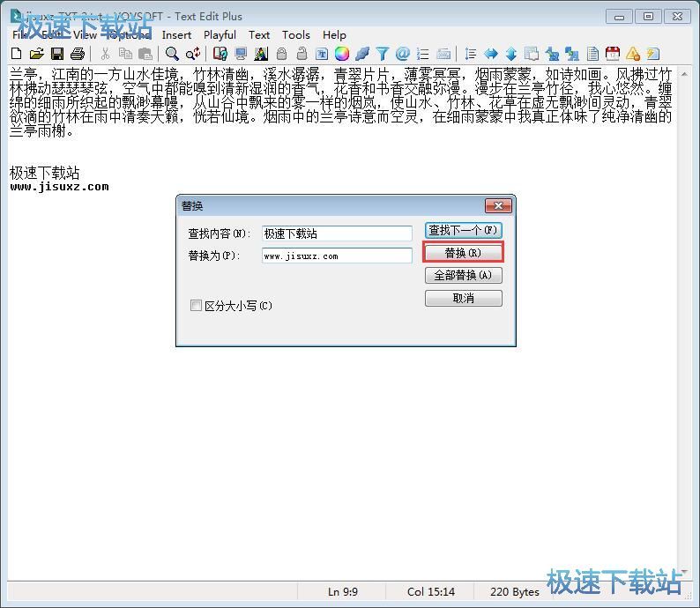The height and width of the screenshot is (608, 700).
Task: Click the Ln 9:9 status bar entry
Action: pyautogui.click(x=342, y=591)
